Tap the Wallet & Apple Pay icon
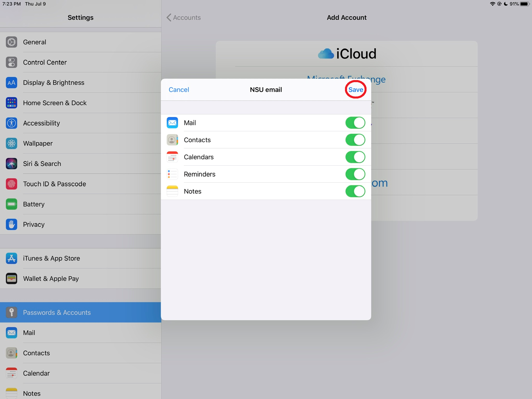Viewport: 532px width, 399px height. point(11,279)
